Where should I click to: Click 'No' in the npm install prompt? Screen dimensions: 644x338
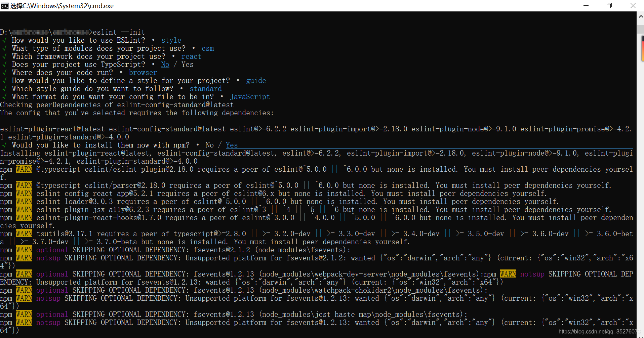point(210,145)
